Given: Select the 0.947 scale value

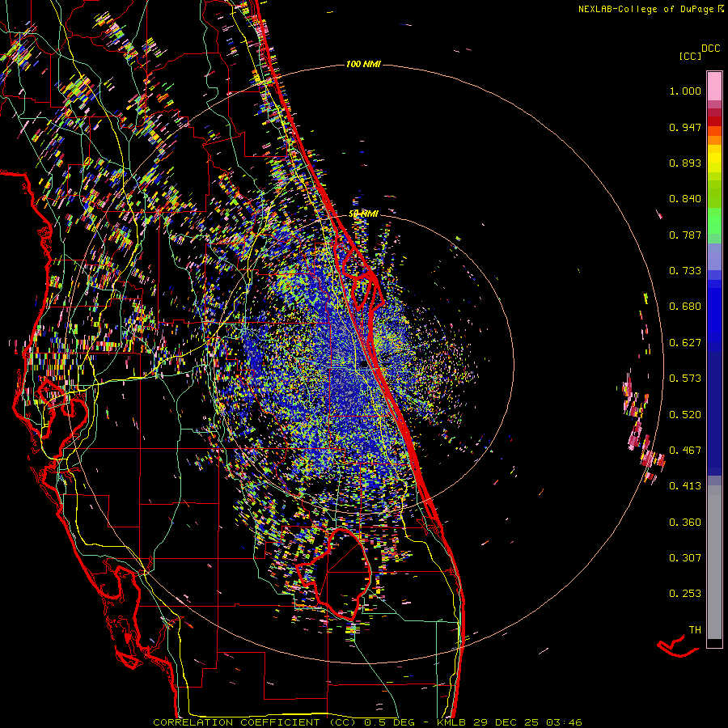Looking at the screenshot, I should pos(685,127).
